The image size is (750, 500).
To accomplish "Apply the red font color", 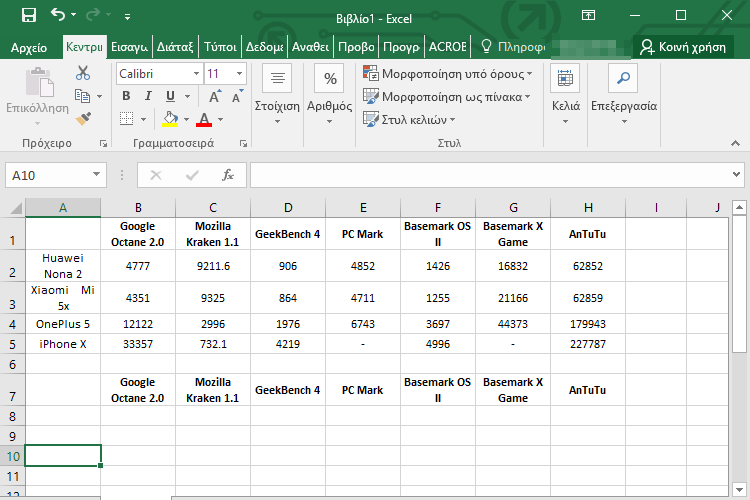I will coord(204,119).
